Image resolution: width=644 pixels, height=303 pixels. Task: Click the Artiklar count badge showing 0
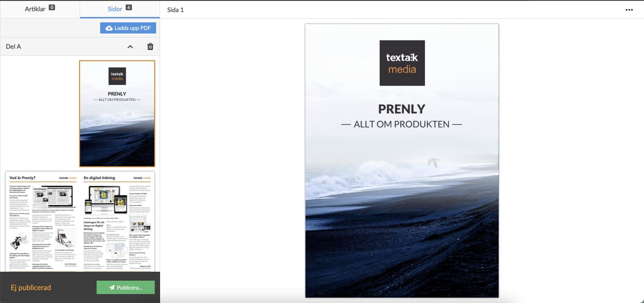pos(52,7)
